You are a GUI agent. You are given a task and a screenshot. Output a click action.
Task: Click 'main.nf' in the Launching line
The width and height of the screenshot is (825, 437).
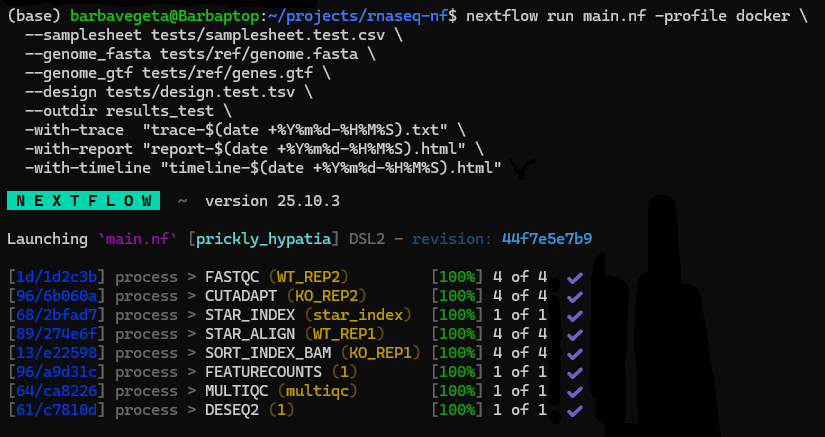(138, 239)
